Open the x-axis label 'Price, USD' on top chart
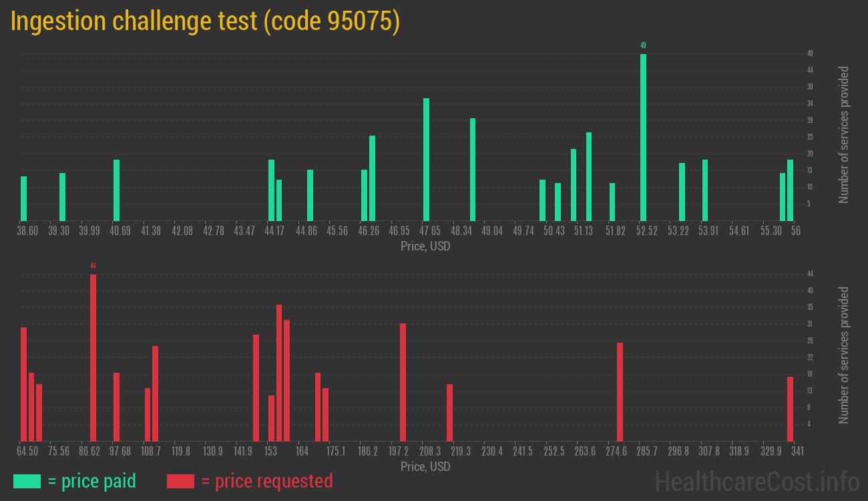Screen dimensions: 868x501 (x=426, y=246)
